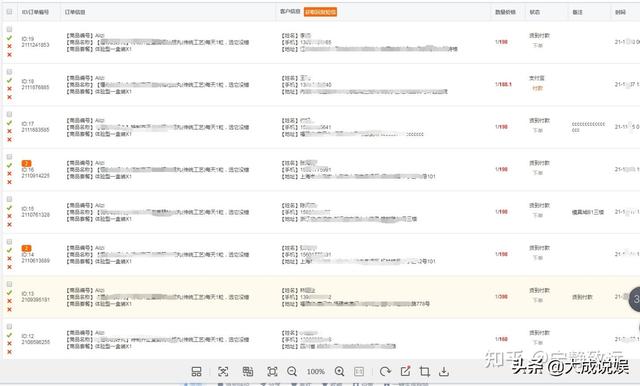Toggle the select-all checkbox in table header
Image resolution: width=640 pixels, height=386 pixels.
[9, 12]
